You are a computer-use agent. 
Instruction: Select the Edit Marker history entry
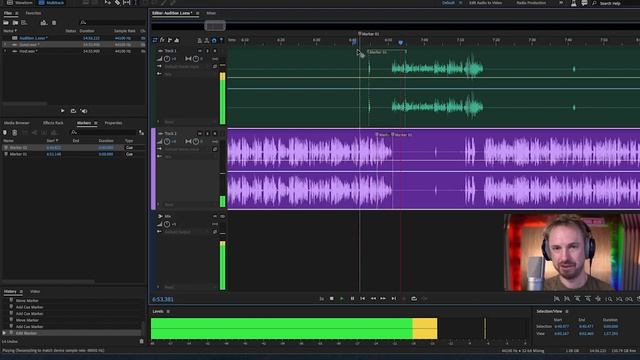pyautogui.click(x=73, y=333)
